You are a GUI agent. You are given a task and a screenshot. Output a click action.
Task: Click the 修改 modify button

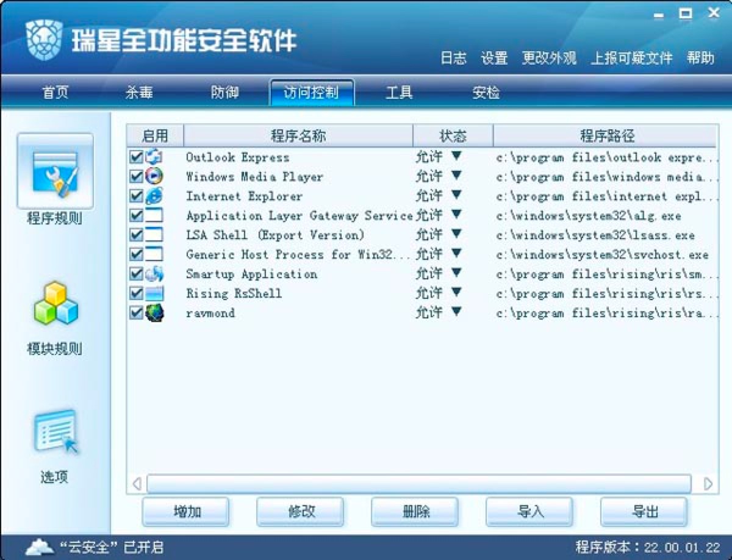click(301, 512)
